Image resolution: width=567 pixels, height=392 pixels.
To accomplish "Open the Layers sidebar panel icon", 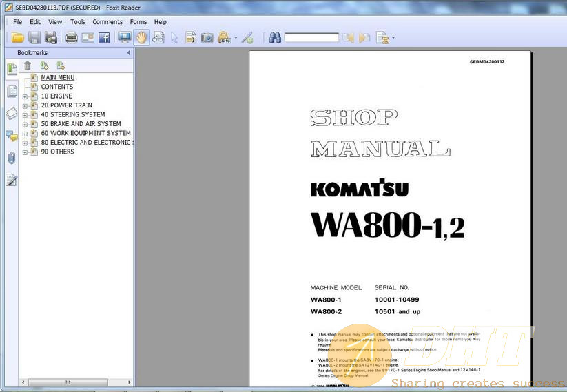I will [x=12, y=114].
